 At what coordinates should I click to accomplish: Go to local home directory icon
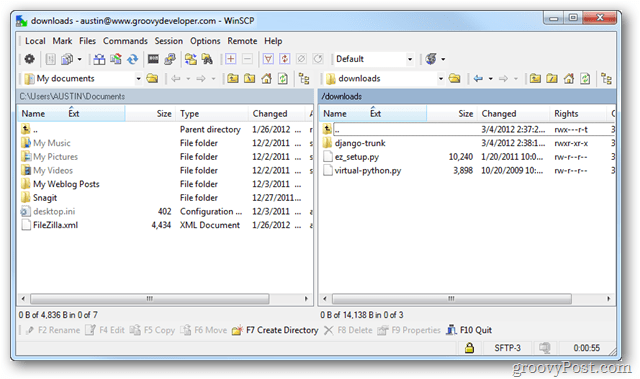[266, 78]
